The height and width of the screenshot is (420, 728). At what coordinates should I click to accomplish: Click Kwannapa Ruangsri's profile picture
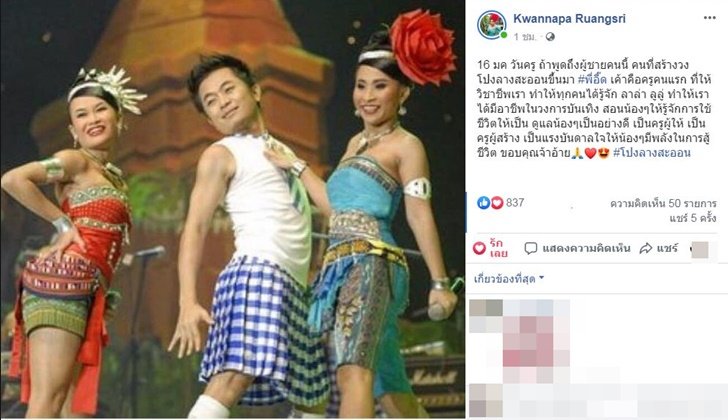pyautogui.click(x=492, y=25)
